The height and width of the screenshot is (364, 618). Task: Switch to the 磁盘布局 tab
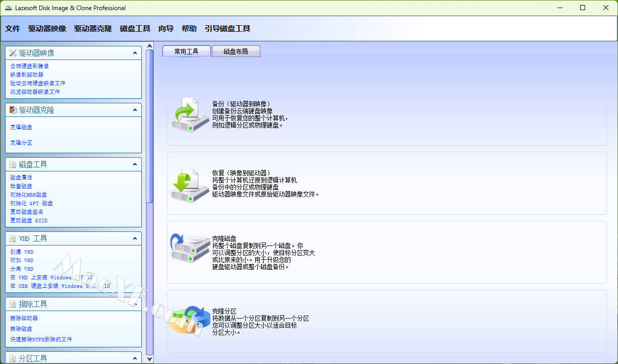[236, 51]
